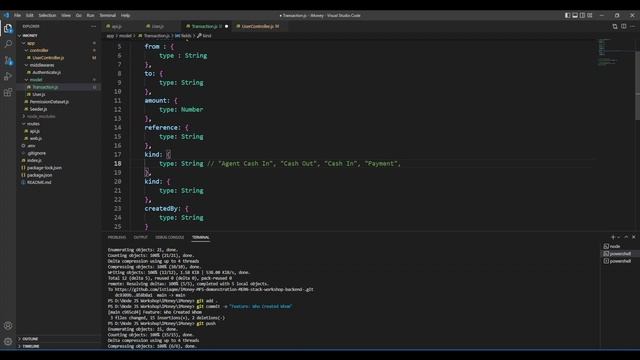Open the Run menu
Viewport: 640px width, 360px height.
click(x=90, y=15)
